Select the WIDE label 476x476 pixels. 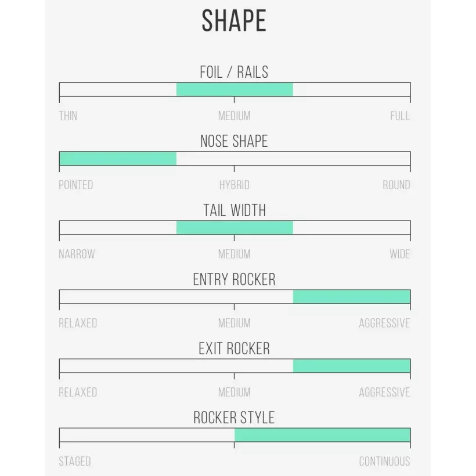[x=400, y=254]
